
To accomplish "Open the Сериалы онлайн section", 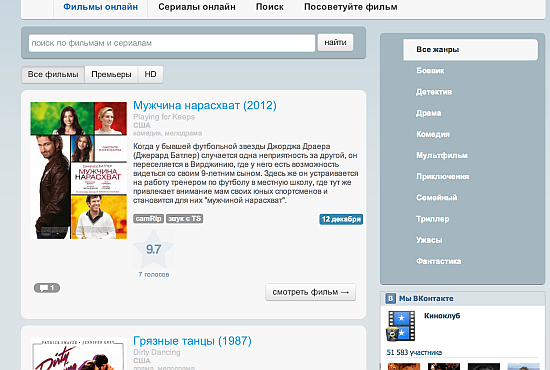I will point(197,7).
